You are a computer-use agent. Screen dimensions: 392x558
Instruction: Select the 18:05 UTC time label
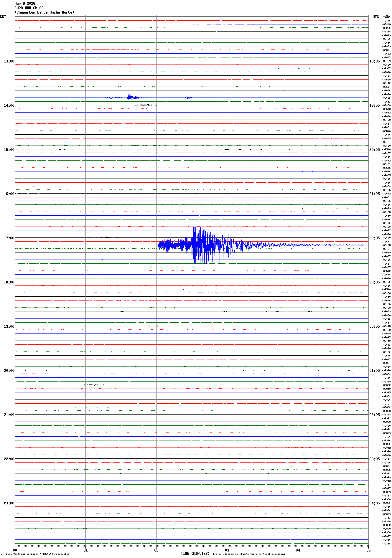click(374, 61)
